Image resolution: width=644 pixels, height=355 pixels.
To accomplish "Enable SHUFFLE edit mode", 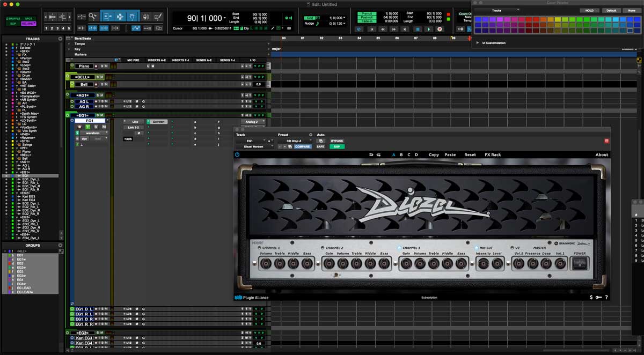I will 13,18.
